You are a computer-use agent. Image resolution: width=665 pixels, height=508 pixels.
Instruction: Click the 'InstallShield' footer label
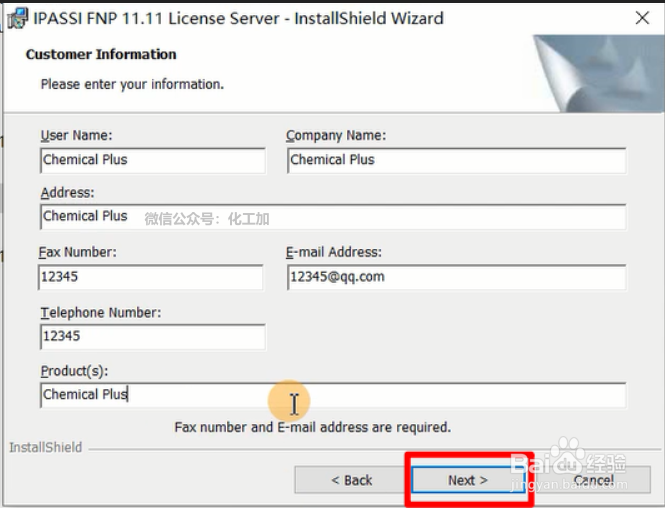pyautogui.click(x=46, y=447)
